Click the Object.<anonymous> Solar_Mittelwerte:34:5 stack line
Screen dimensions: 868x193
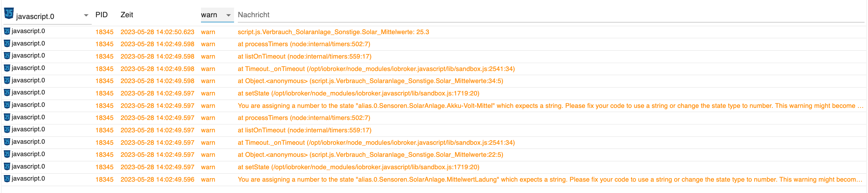click(x=370, y=81)
